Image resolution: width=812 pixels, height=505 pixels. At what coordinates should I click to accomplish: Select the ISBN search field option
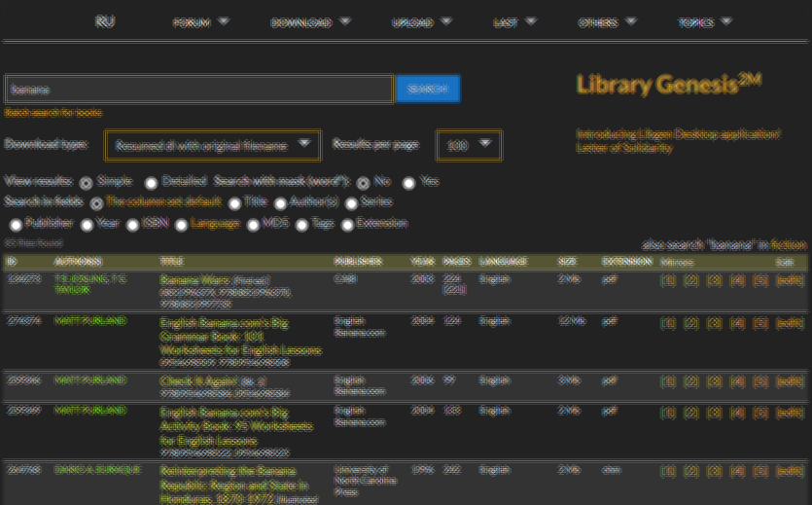132,225
